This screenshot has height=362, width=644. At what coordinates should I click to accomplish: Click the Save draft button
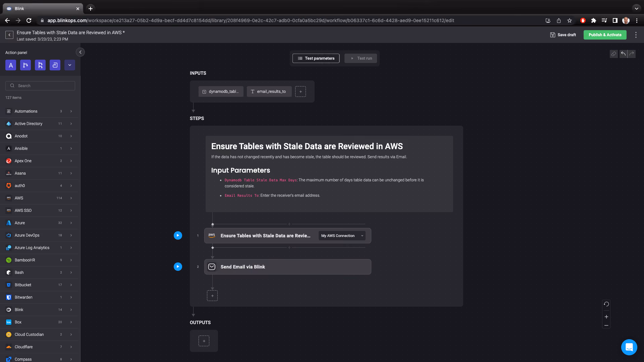(563, 35)
